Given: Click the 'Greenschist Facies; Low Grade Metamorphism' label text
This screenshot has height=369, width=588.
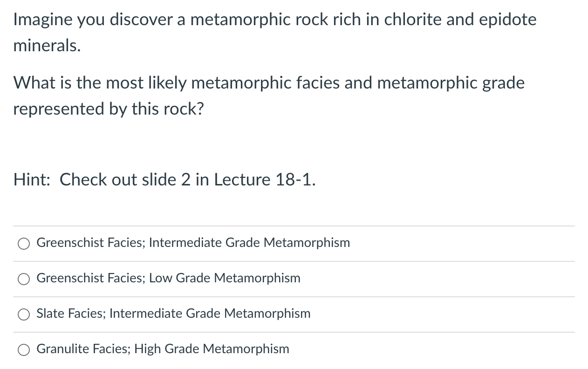Looking at the screenshot, I should point(168,278).
